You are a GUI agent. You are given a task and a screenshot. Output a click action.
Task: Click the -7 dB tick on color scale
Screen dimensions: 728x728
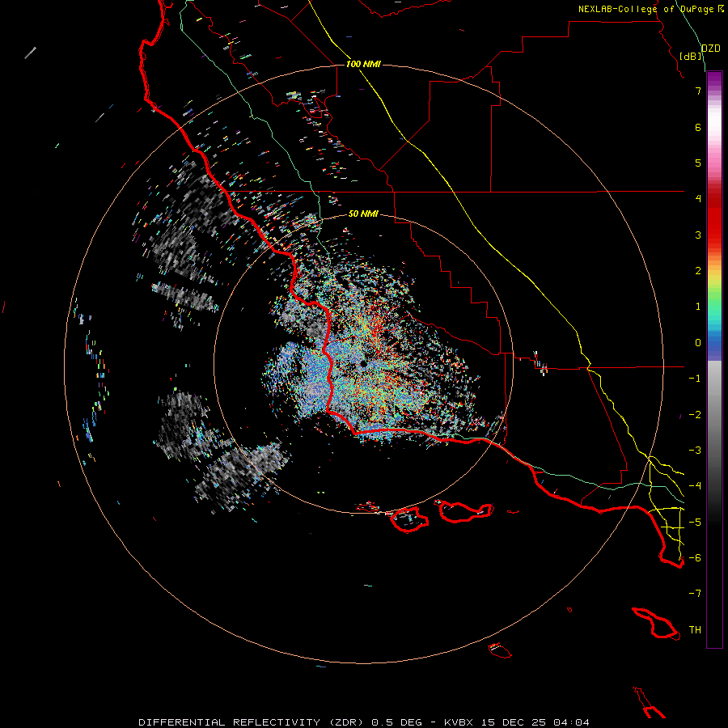coord(695,594)
